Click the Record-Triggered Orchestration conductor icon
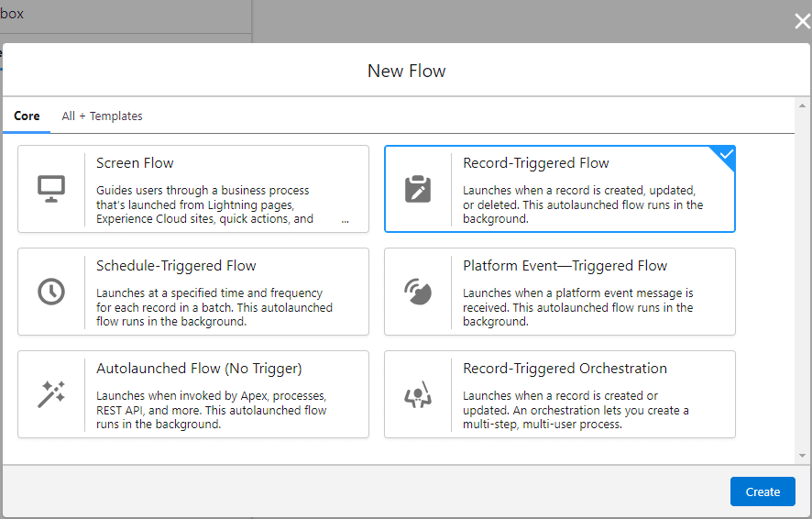This screenshot has width=812, height=519. [x=418, y=394]
